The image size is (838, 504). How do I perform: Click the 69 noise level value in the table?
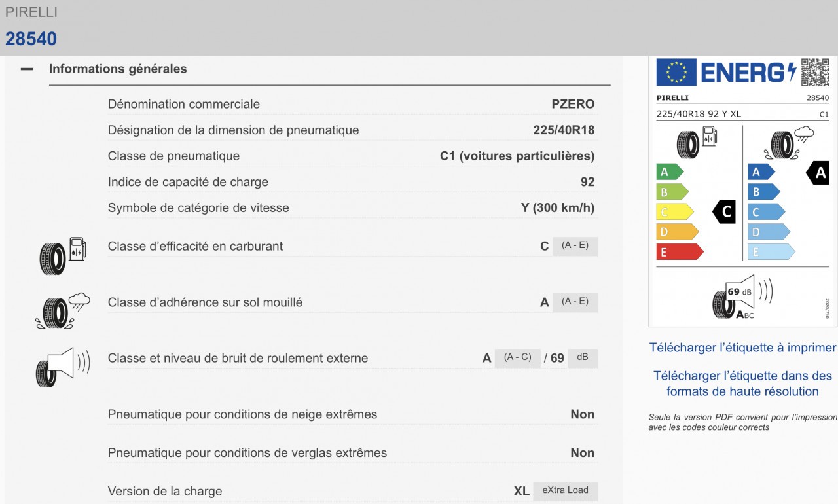pyautogui.click(x=557, y=358)
